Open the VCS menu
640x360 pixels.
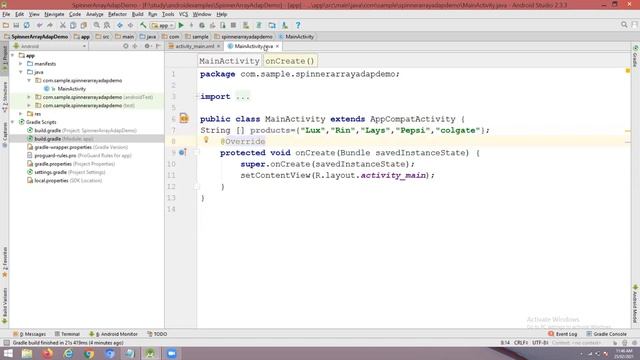(183, 14)
